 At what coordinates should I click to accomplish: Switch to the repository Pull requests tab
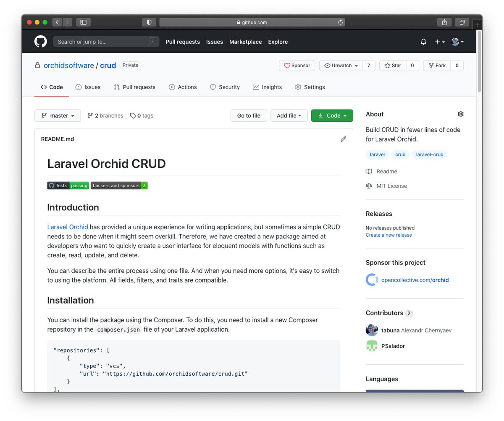click(134, 87)
